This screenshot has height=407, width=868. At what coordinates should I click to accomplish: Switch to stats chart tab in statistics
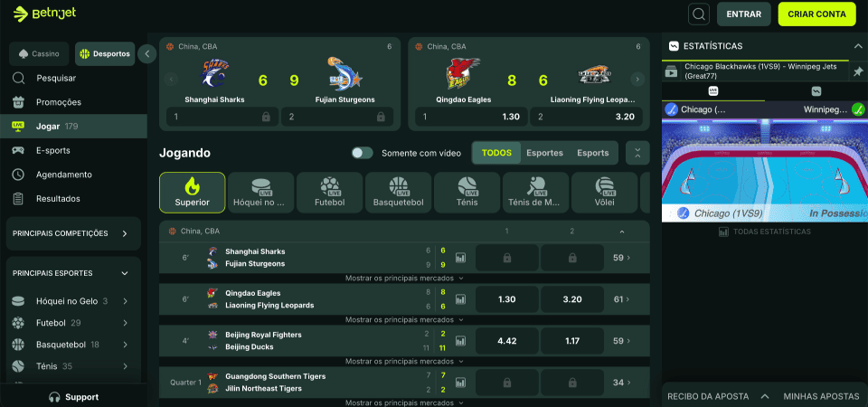(816, 91)
